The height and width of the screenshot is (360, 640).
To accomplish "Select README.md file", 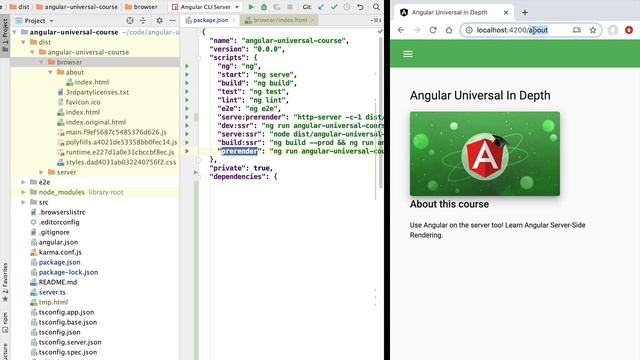I will (x=54, y=282).
